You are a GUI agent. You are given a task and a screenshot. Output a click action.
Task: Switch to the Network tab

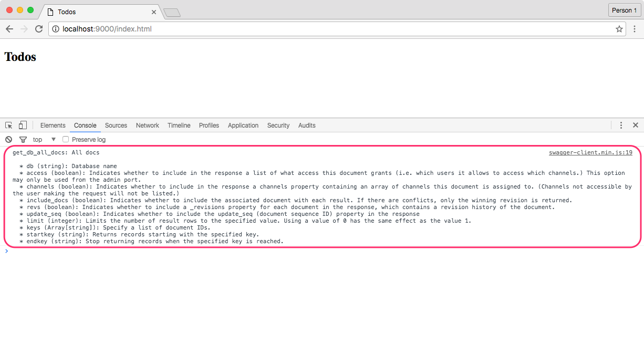[x=147, y=126]
